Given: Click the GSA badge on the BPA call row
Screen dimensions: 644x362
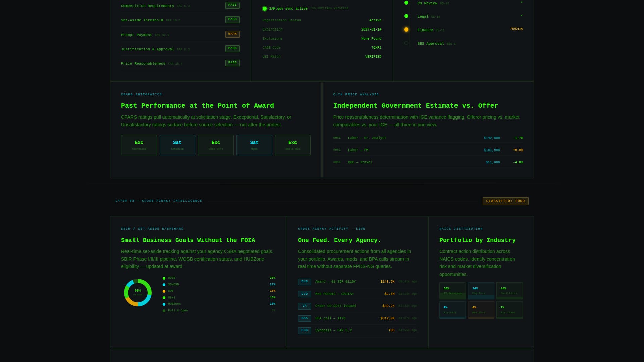Looking at the screenshot, I should pos(304,318).
